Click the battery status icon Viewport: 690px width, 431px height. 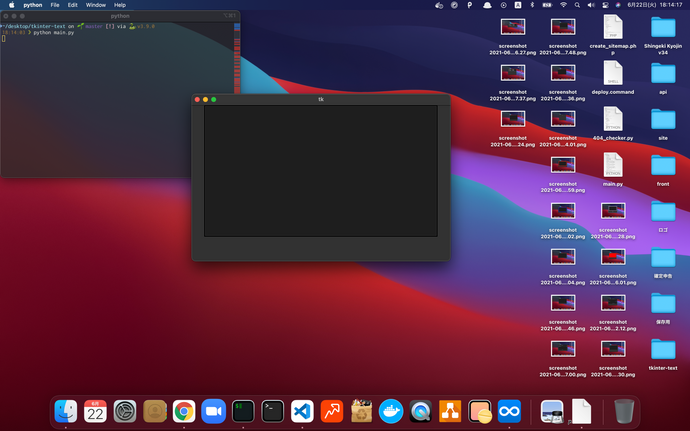pos(547,5)
